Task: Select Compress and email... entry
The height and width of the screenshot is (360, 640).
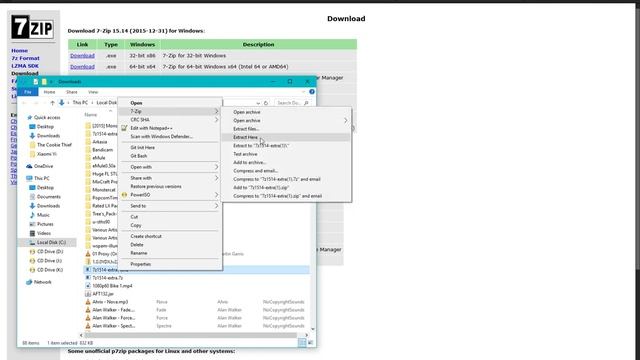Action: tap(286, 171)
